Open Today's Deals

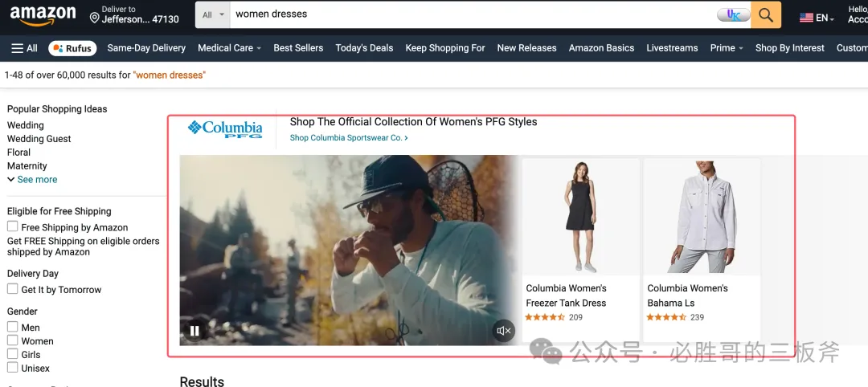click(364, 48)
